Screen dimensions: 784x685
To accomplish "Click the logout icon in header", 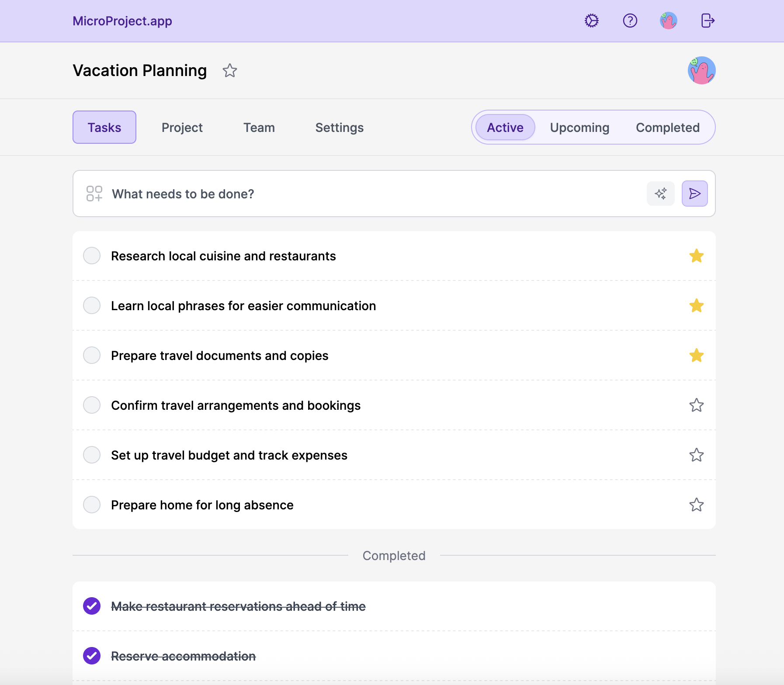I will [x=707, y=21].
